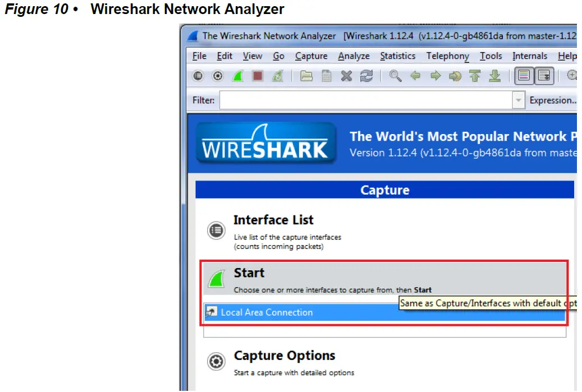Open the Capture menu
The width and height of the screenshot is (582, 392).
pos(311,56)
